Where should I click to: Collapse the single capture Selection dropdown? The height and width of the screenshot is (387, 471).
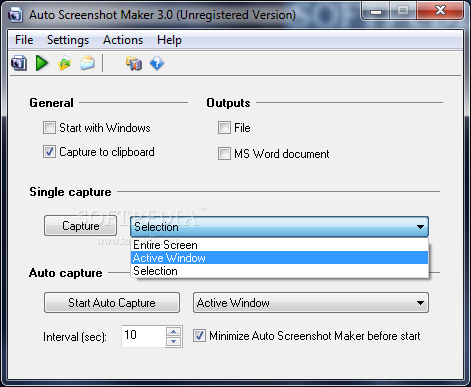[279, 227]
